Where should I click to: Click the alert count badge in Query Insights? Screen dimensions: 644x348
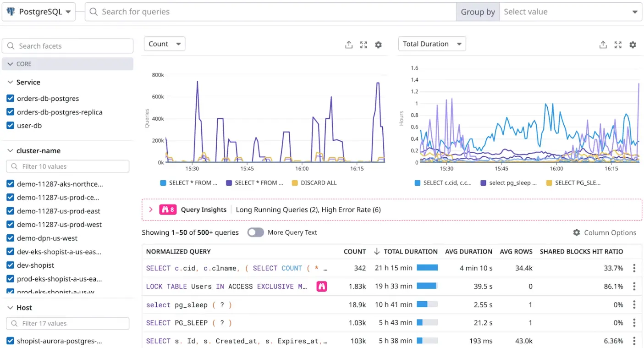pyautogui.click(x=168, y=209)
